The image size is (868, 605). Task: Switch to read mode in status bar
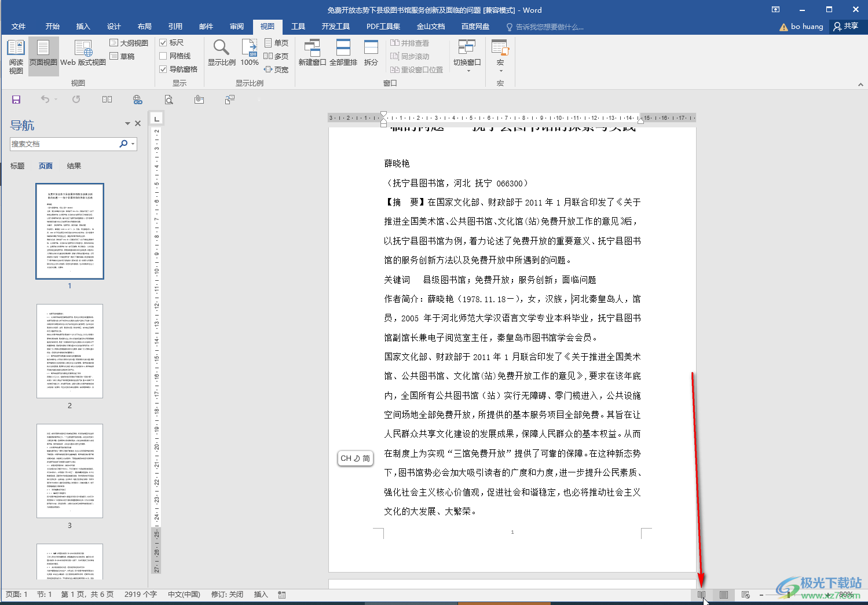(x=701, y=595)
